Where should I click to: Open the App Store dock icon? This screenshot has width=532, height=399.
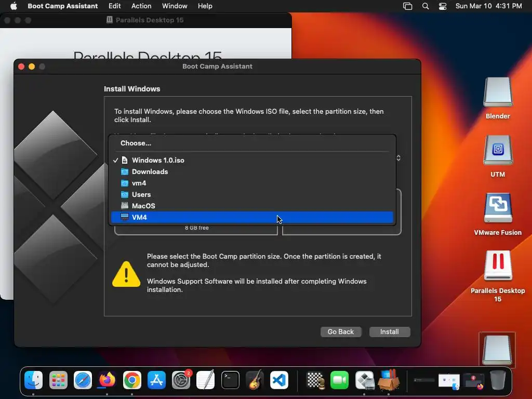(x=156, y=380)
